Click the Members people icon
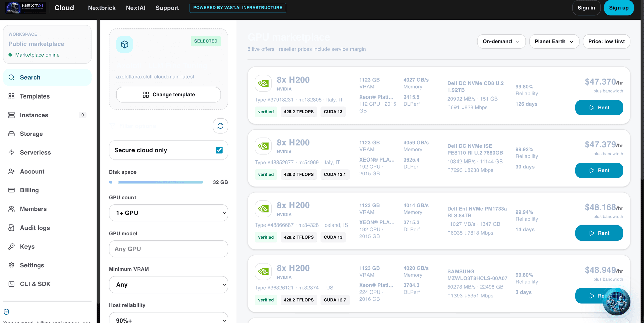 pos(12,209)
